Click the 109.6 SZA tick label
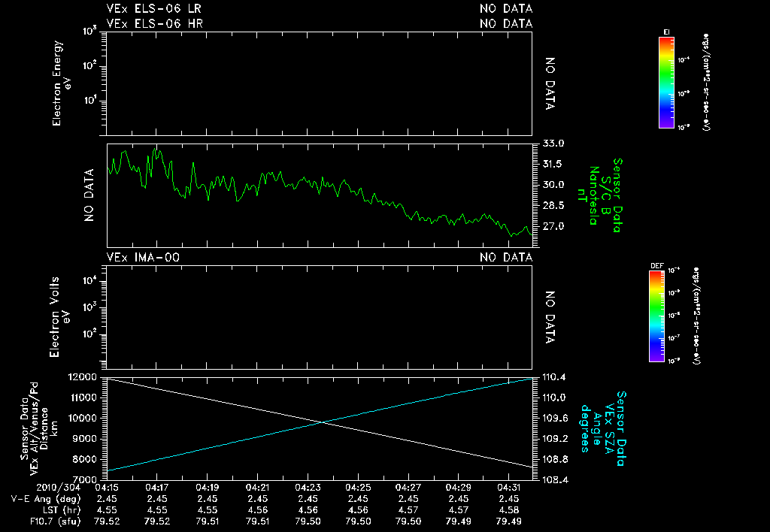This screenshot has width=770, height=532. pyautogui.click(x=554, y=418)
